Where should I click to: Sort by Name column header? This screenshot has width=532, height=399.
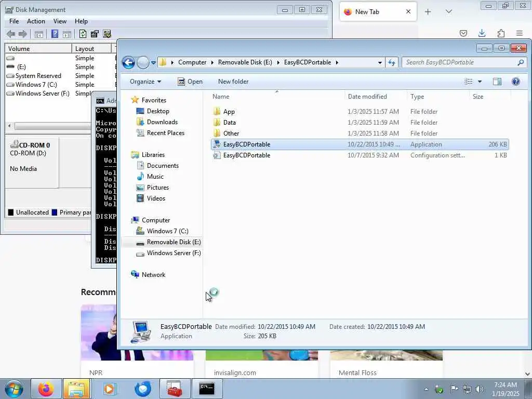[x=277, y=97]
